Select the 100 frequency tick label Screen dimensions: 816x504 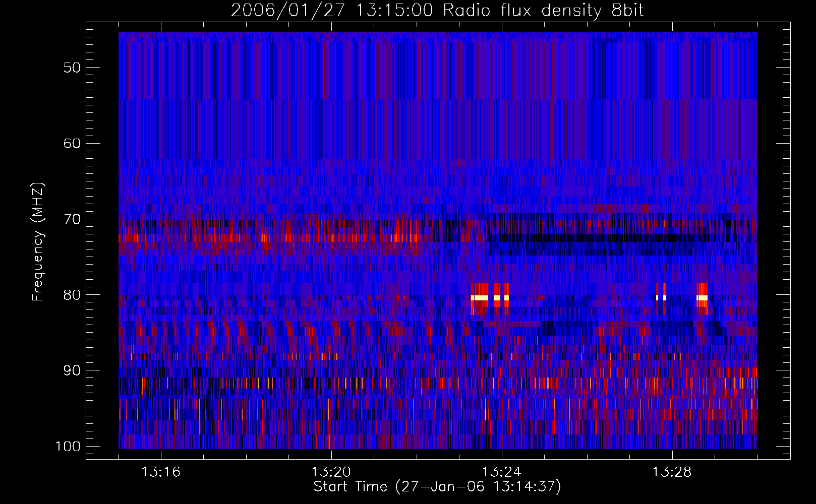click(68, 447)
